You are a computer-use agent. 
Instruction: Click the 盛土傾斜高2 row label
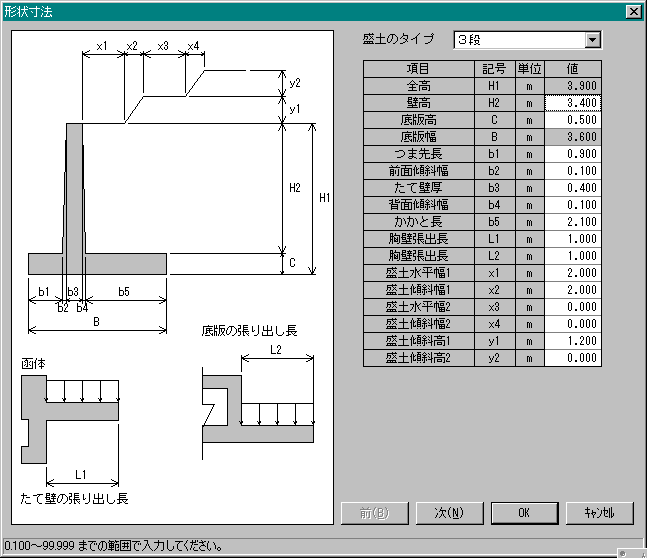point(419,358)
